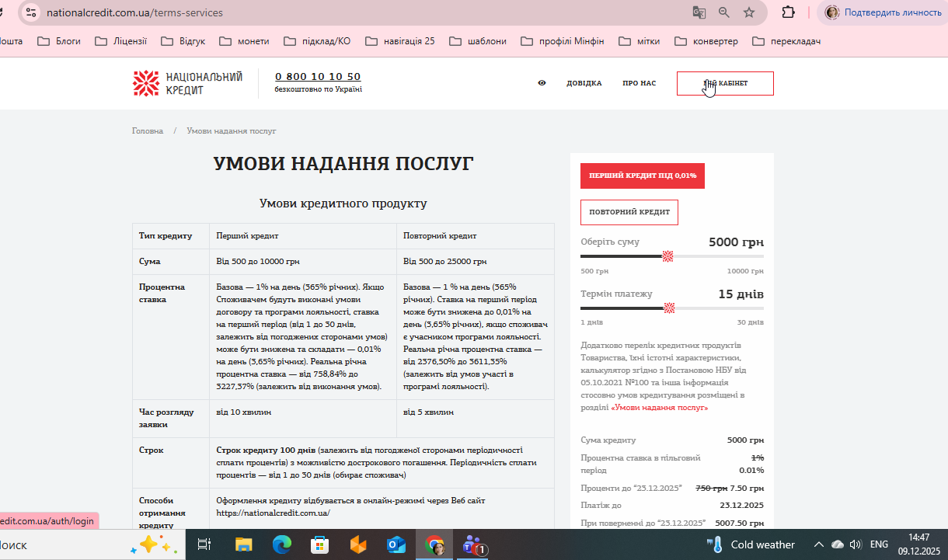Click the site information icon in address bar
Screen dimensions: 948x560
(x=31, y=12)
